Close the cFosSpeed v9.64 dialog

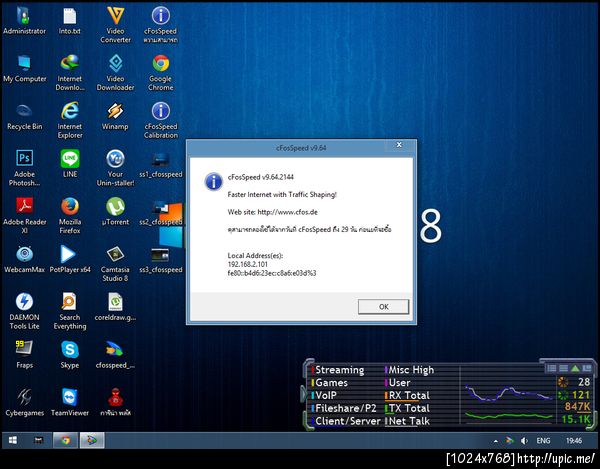click(399, 145)
